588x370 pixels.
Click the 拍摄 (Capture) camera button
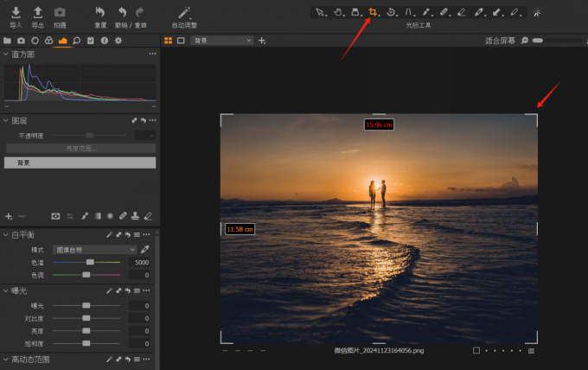[x=60, y=17]
